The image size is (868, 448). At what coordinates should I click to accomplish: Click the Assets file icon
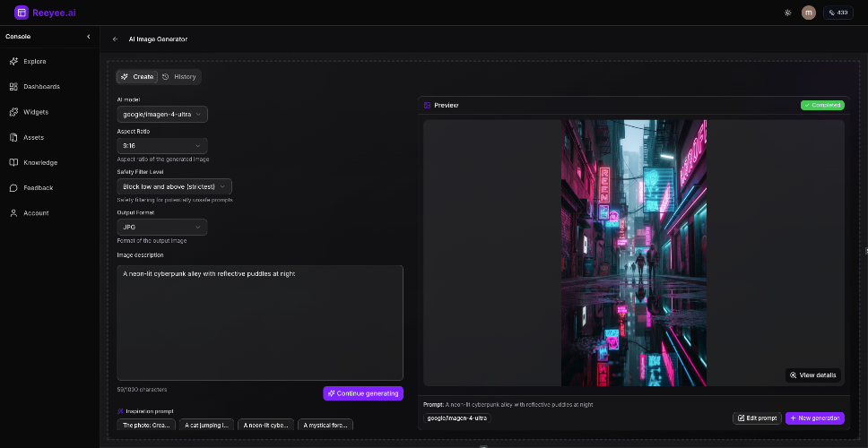click(x=13, y=137)
